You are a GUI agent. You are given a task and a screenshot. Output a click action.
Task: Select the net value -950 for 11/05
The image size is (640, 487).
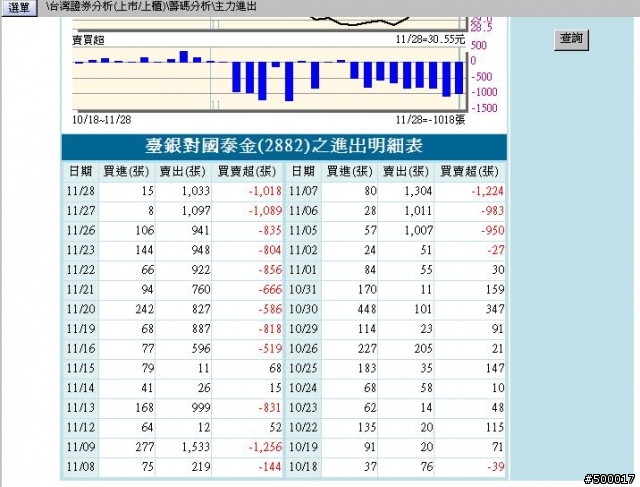click(x=492, y=230)
